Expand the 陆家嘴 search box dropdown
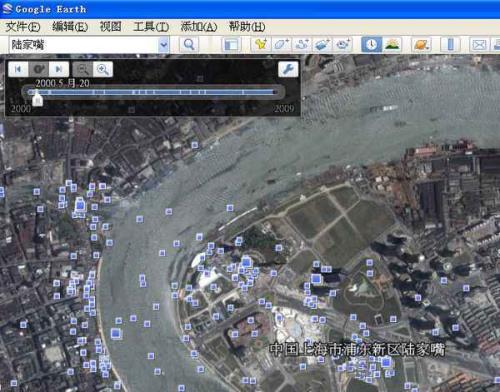 coord(164,45)
